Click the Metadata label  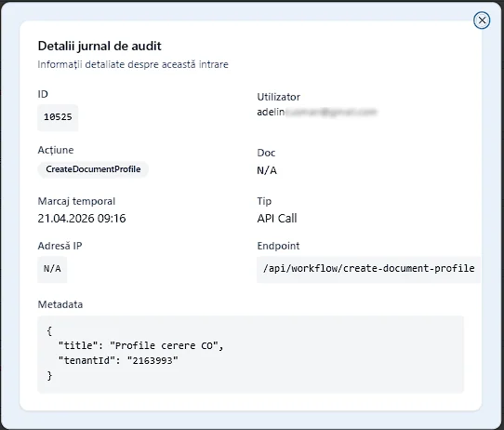pyautogui.click(x=60, y=304)
